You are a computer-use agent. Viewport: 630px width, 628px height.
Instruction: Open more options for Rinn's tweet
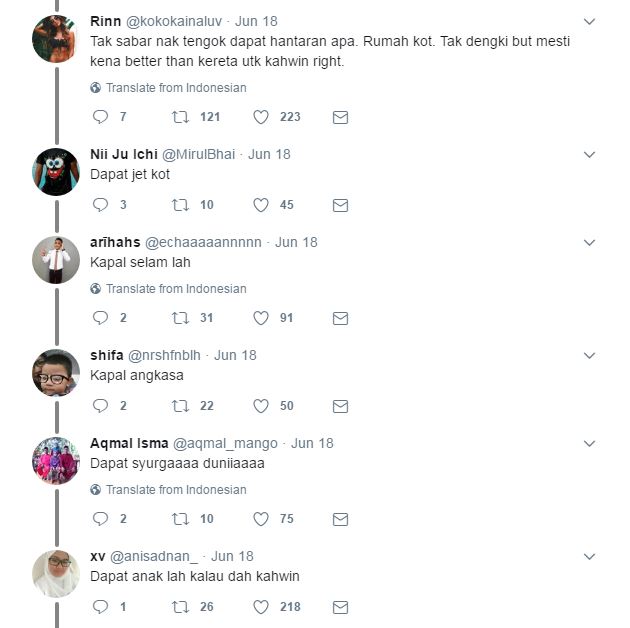pos(589,21)
